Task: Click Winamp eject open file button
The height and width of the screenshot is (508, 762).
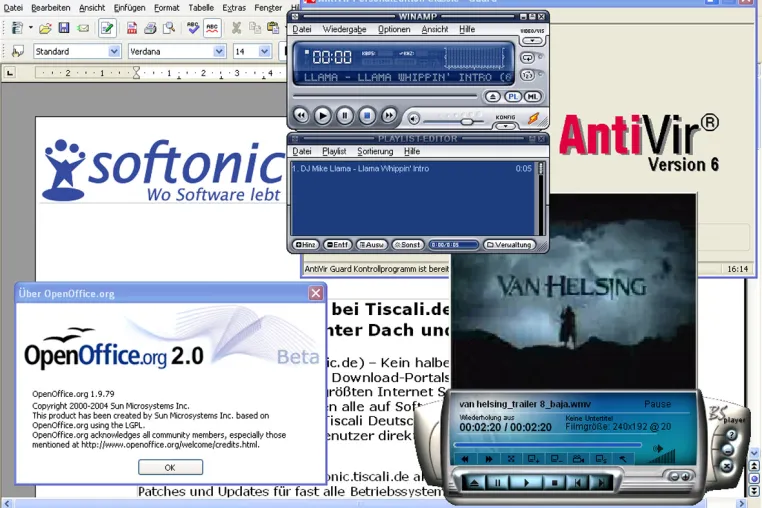Action: pyautogui.click(x=492, y=96)
